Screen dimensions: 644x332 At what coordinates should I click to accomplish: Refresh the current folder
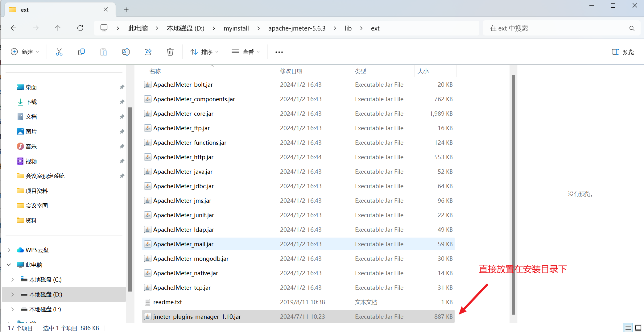[x=80, y=28]
